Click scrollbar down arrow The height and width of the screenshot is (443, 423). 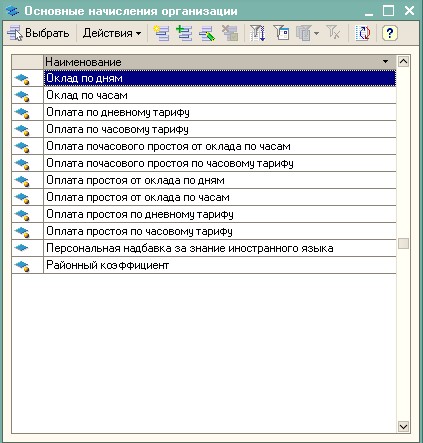tap(403, 426)
